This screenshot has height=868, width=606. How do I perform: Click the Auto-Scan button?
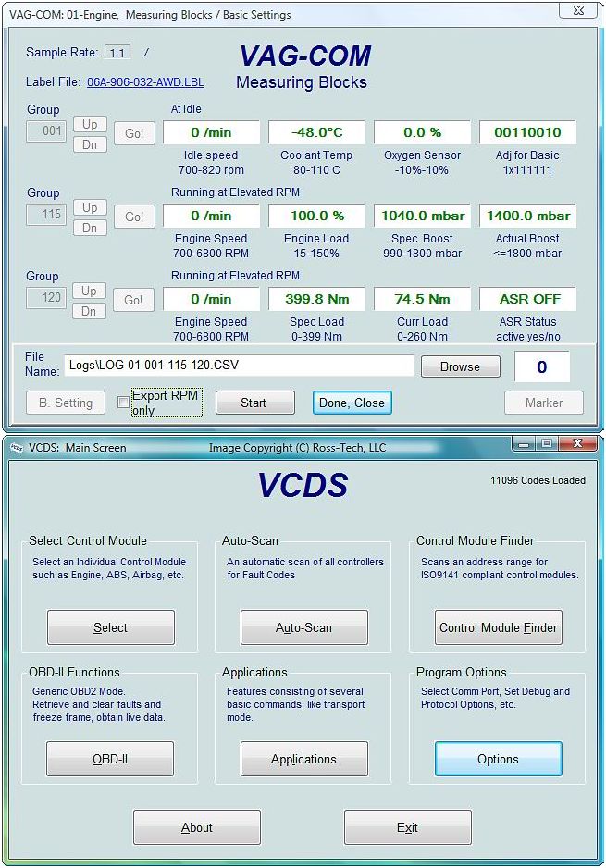(x=303, y=627)
